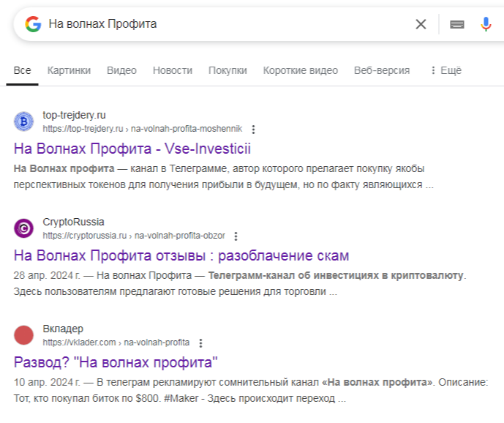Open the Покупки tab
504x423 pixels.
click(x=227, y=70)
